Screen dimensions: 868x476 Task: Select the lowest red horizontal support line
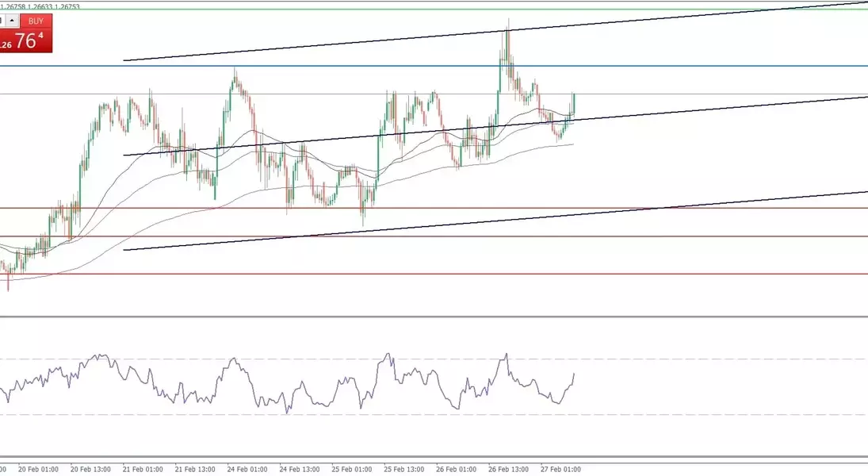[476, 274]
